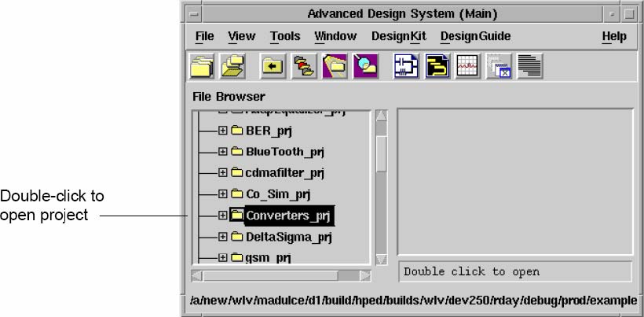Select DeltaSigma_prj in the file browser

(x=289, y=237)
